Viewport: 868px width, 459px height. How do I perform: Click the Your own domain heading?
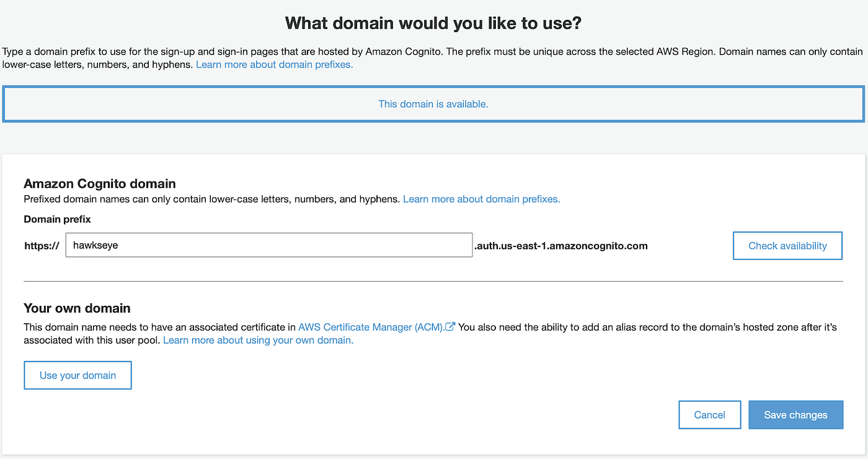(77, 308)
